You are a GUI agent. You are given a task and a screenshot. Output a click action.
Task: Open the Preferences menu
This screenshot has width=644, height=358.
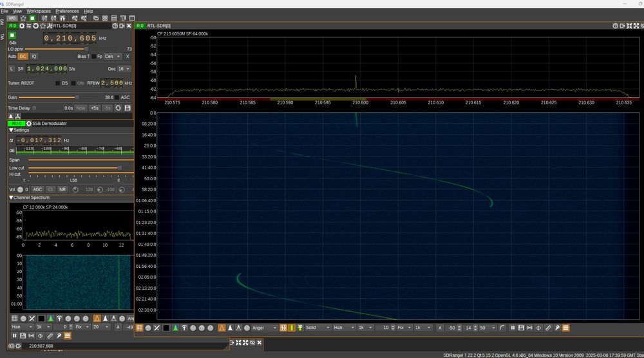(x=67, y=11)
